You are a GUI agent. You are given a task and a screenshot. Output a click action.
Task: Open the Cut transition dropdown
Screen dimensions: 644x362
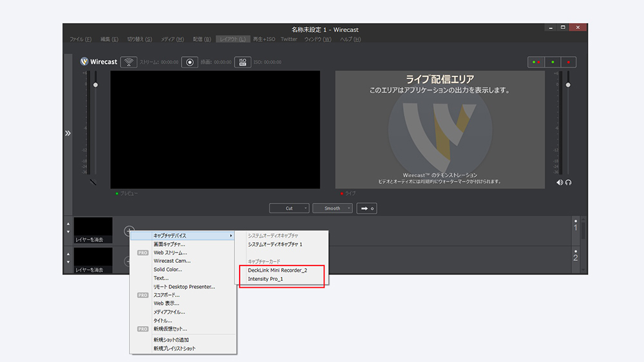coord(289,208)
